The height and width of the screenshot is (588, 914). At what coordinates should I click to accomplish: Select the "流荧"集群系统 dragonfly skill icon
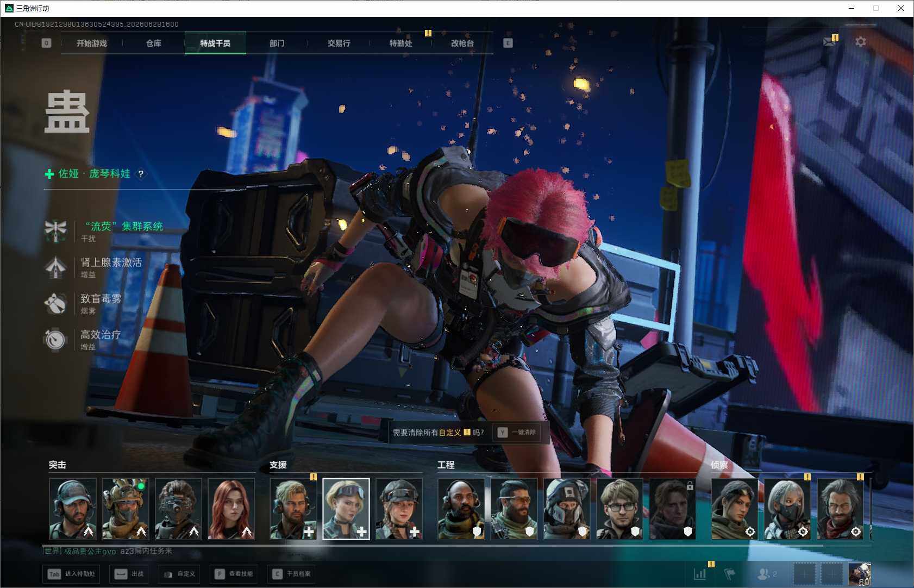tap(55, 231)
